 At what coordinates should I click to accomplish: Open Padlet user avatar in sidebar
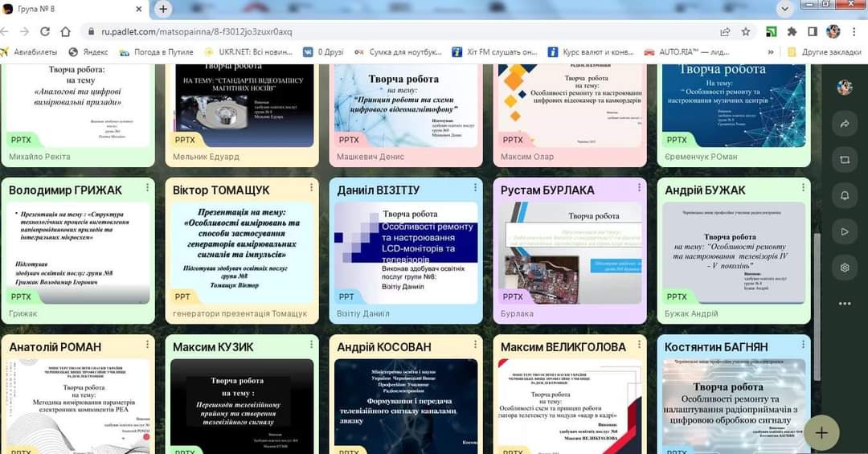point(844,87)
